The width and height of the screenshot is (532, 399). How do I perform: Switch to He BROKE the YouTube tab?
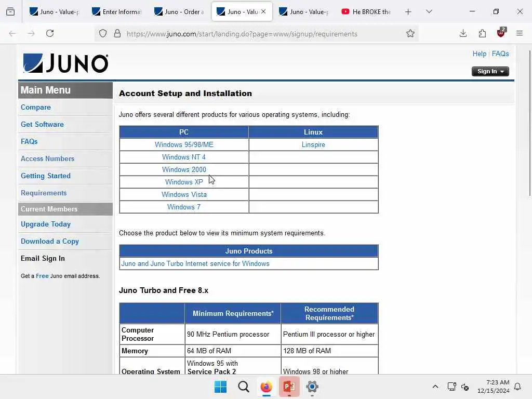pyautogui.click(x=366, y=12)
